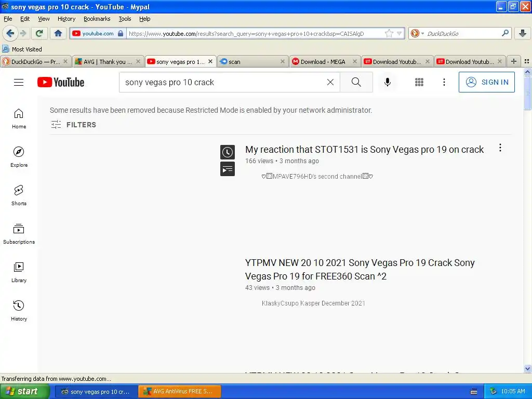Image resolution: width=532 pixels, height=399 pixels.
Task: Open the File menu
Action: pos(8,19)
